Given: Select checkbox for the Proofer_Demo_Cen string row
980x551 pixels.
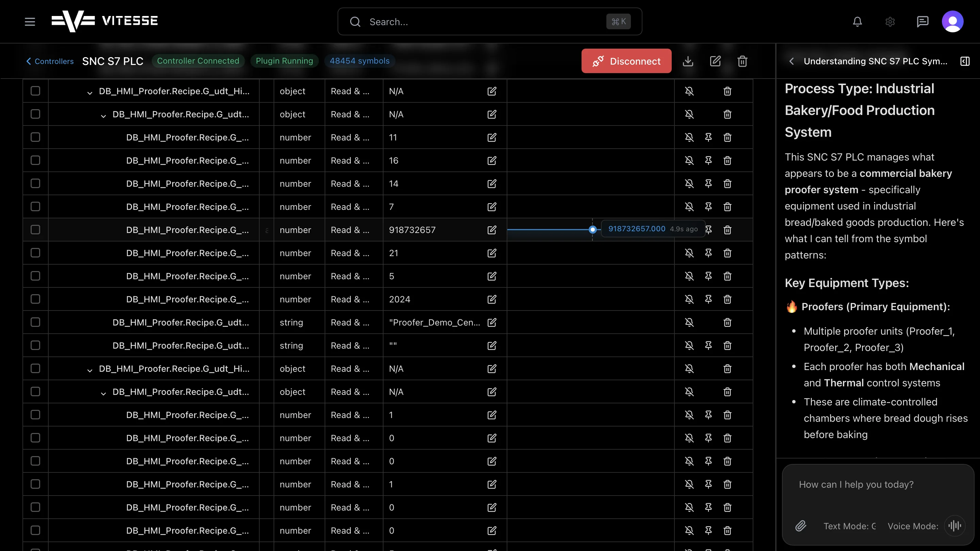Looking at the screenshot, I should (x=35, y=322).
